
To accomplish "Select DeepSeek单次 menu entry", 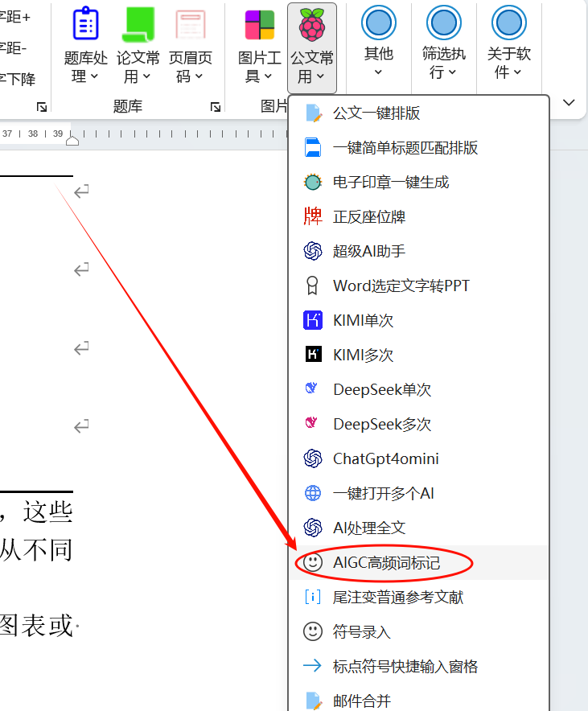I will [418, 389].
